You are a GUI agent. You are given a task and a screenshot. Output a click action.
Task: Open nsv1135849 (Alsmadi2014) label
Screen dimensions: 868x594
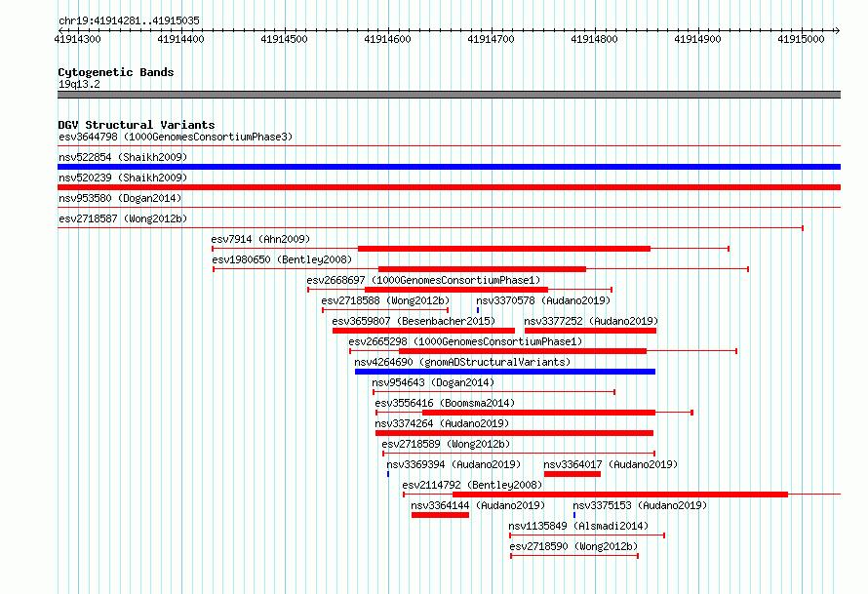coord(578,526)
